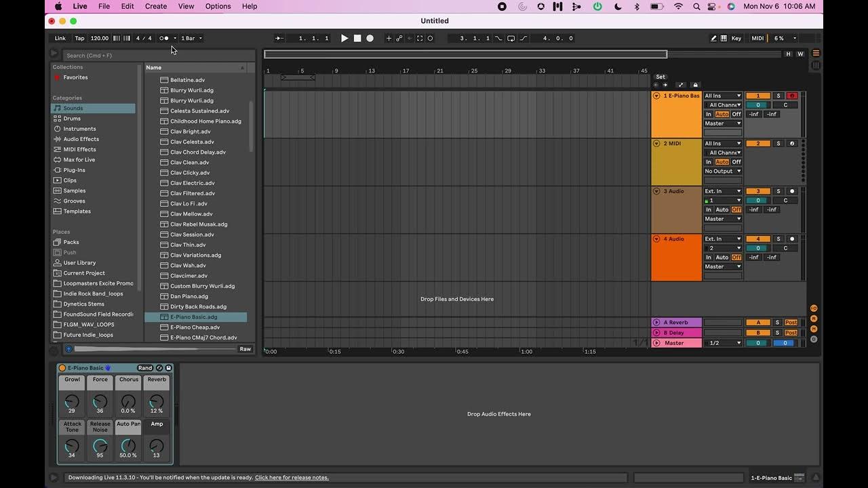Viewport: 868px width, 488px height.
Task: Open the Options menu
Action: click(218, 6)
